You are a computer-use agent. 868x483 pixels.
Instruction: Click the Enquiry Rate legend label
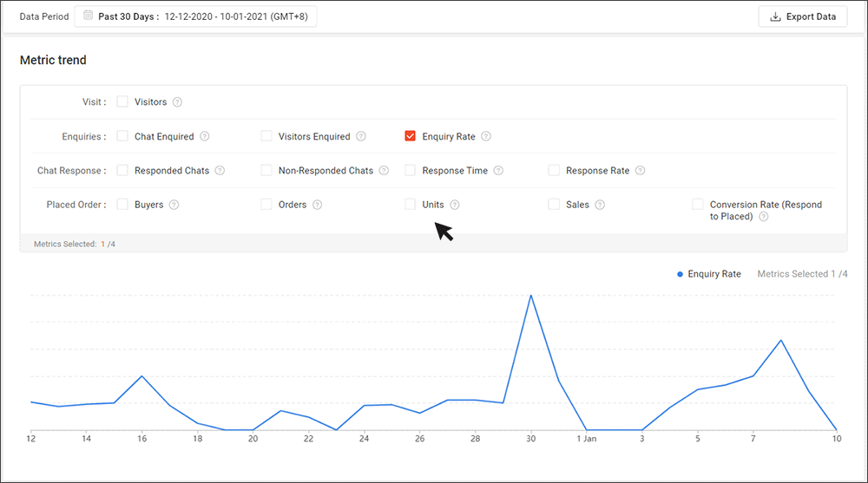(x=714, y=274)
